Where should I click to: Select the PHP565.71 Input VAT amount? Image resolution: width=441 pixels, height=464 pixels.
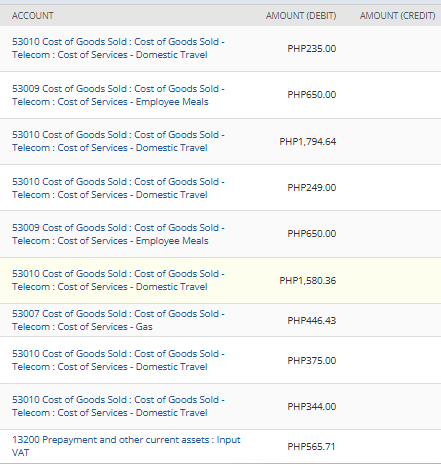coord(311,447)
